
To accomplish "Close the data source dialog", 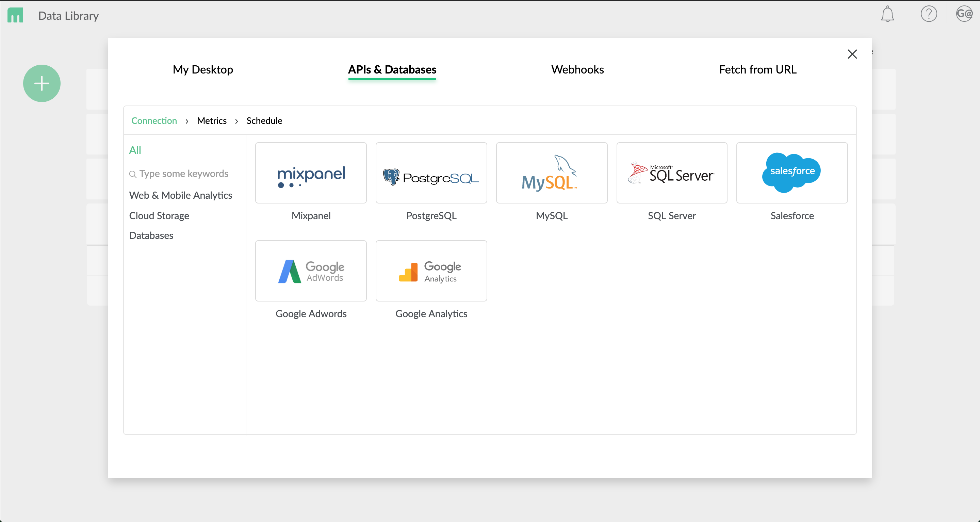I will tap(852, 54).
